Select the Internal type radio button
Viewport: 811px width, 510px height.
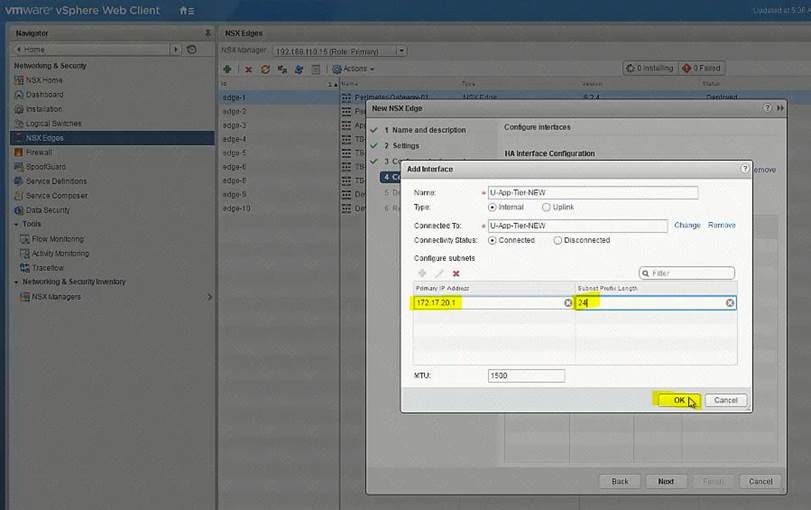(492, 207)
